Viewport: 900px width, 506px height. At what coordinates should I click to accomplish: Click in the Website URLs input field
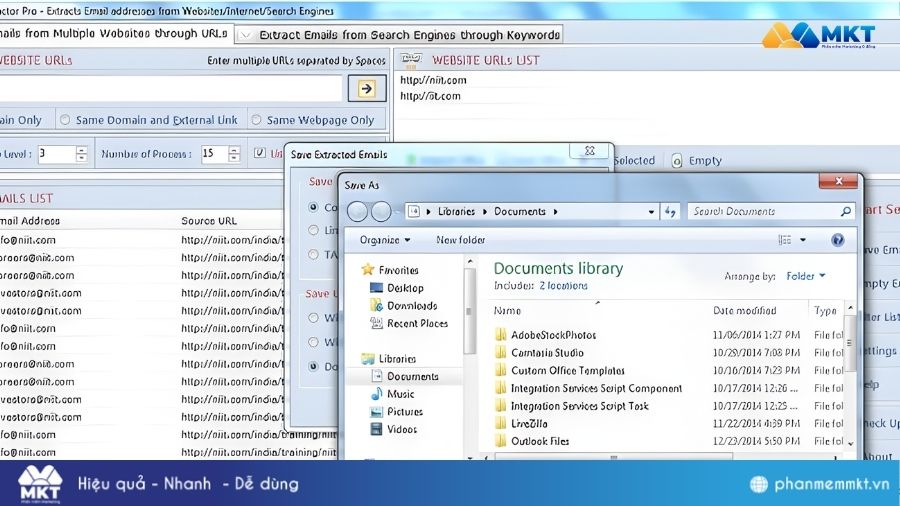point(171,88)
